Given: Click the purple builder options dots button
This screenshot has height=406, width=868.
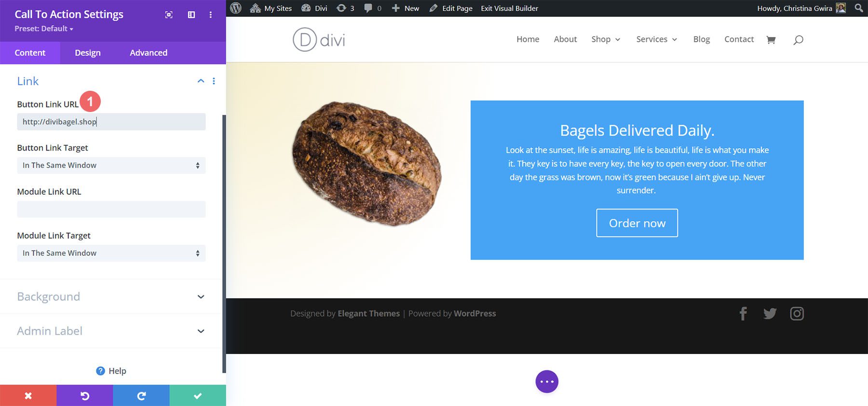Looking at the screenshot, I should (x=547, y=382).
